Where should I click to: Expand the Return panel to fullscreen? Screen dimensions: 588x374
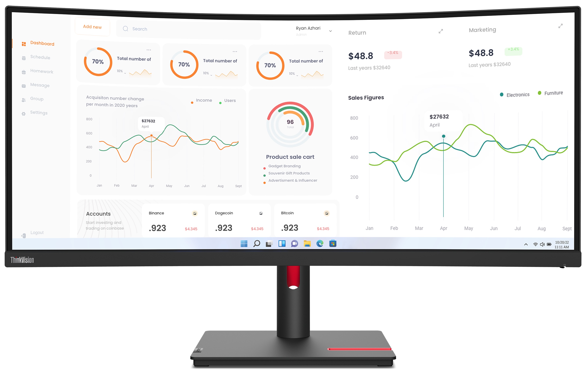(x=441, y=31)
